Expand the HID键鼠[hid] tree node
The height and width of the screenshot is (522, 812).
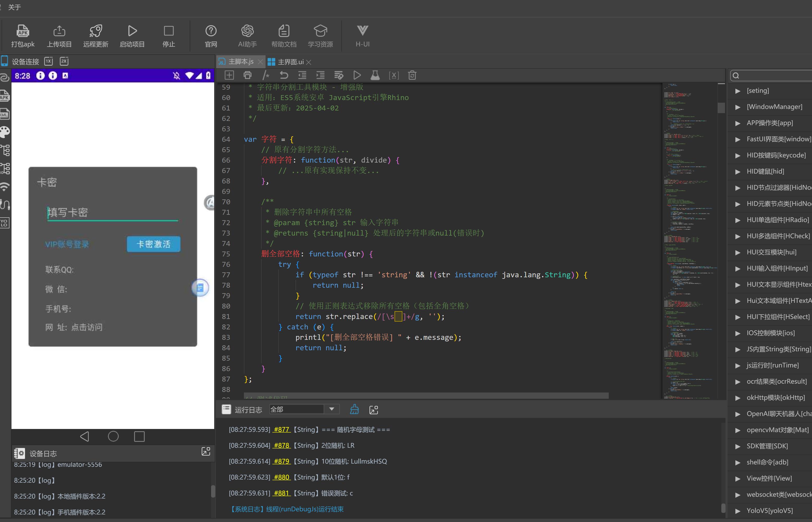click(x=737, y=171)
